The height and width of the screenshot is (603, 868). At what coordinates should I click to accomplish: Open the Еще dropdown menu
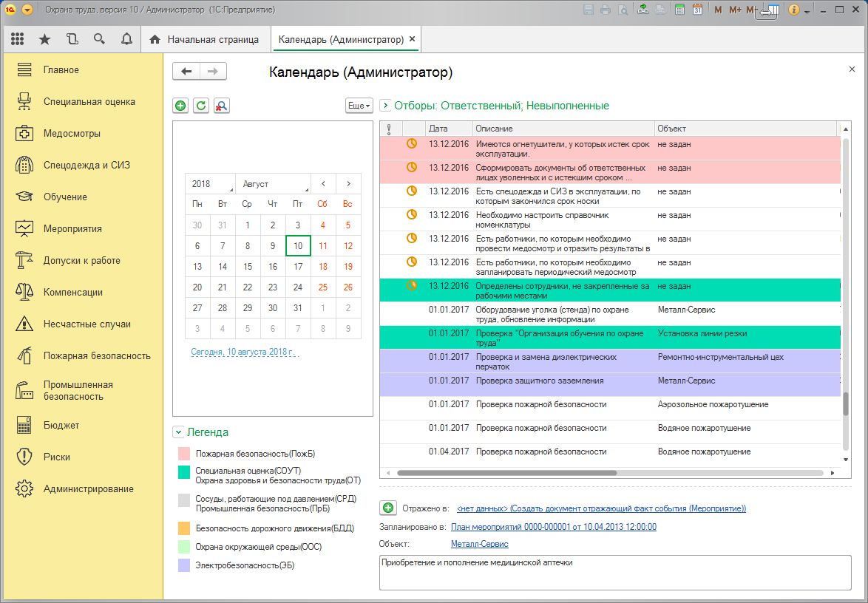tap(359, 106)
